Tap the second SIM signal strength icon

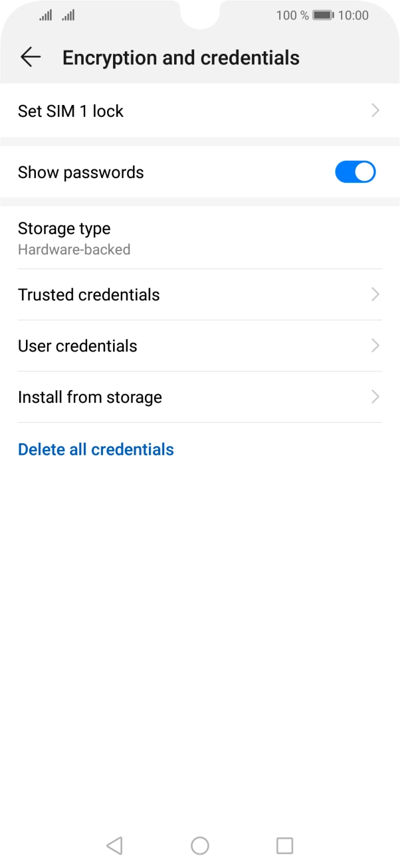68,15
